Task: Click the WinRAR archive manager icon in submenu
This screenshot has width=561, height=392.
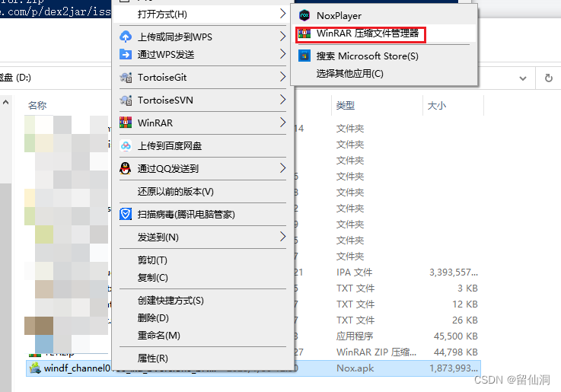Action: click(304, 33)
